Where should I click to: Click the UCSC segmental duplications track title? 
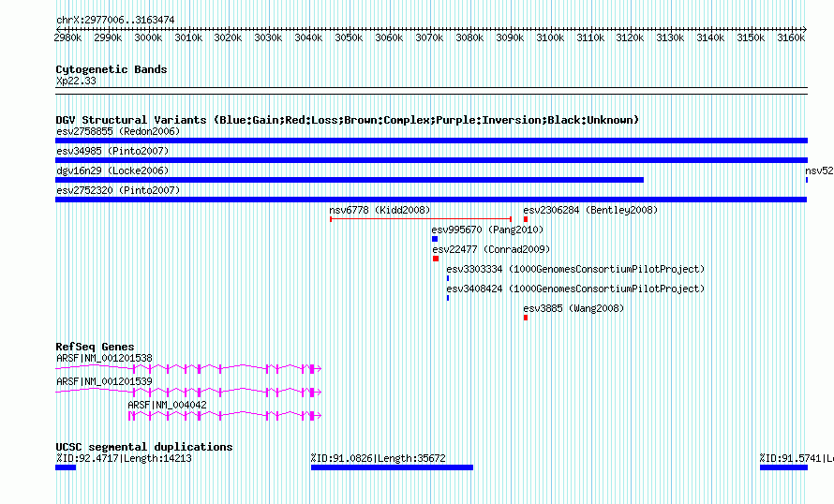144,447
